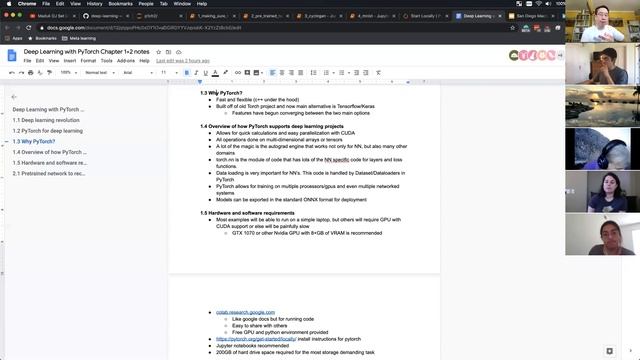Switch to the GitHub deep-learning tab
Screen dimensions: 640x360
coord(105,16)
